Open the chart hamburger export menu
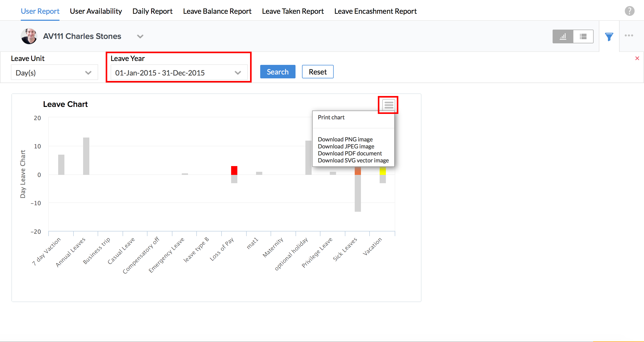Screen dimensions: 644x342 388,105
